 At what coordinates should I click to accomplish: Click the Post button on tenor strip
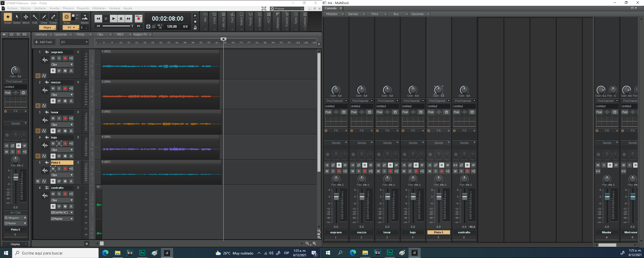pos(380,112)
